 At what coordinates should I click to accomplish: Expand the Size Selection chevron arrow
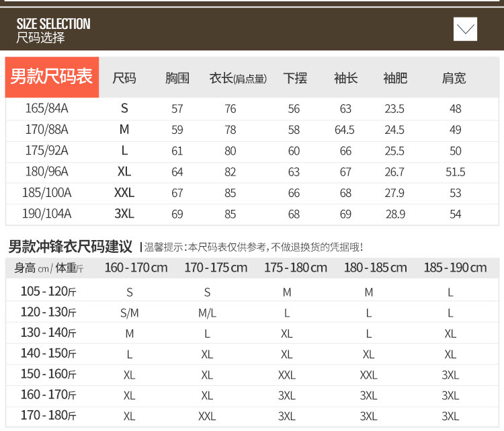[465, 29]
